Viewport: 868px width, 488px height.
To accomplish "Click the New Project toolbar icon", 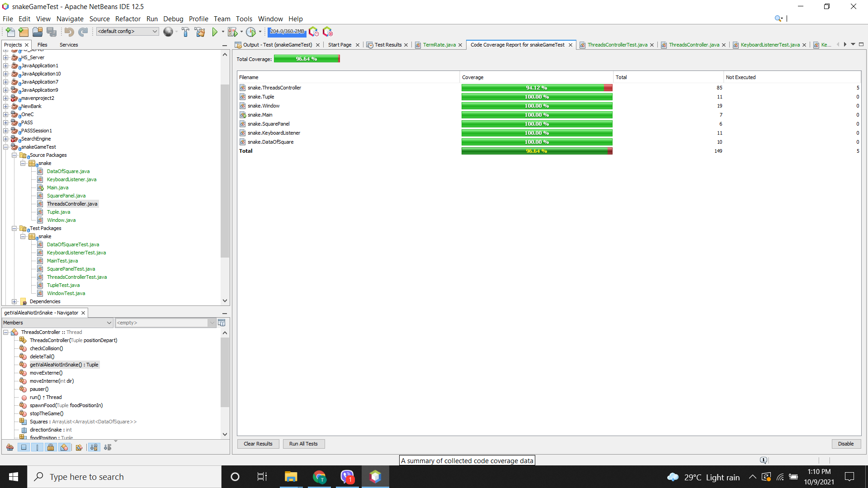I will tap(24, 32).
